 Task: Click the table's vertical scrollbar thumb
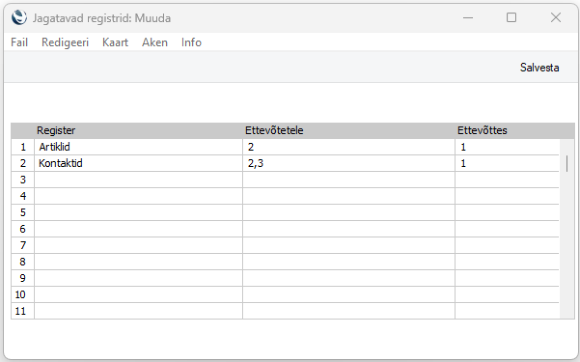(567, 164)
